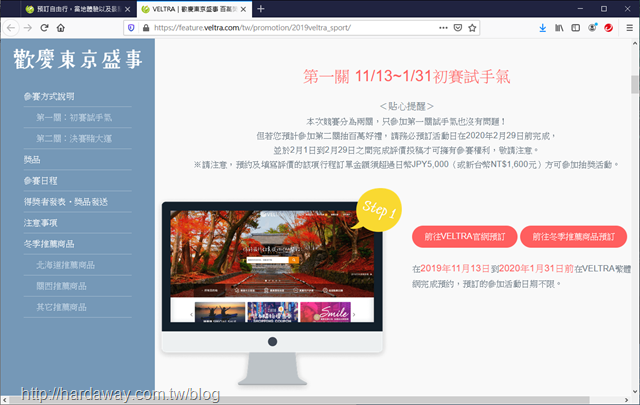Screen dimensions: 640x405
Task: Open the Firefox hamburger menu
Action: (629, 28)
